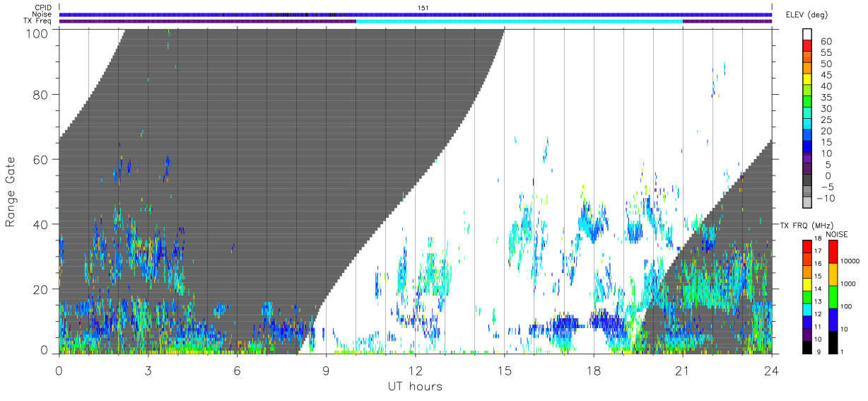Click the 80 tick label on Range Gate axis
Image resolution: width=868 pixels, height=401 pixels.
[40, 95]
